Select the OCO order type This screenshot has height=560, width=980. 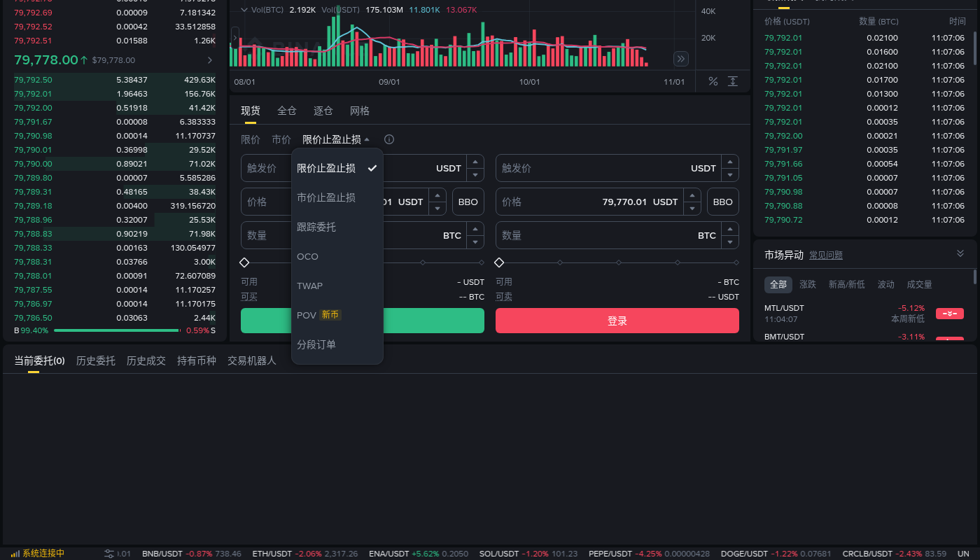pyautogui.click(x=337, y=256)
